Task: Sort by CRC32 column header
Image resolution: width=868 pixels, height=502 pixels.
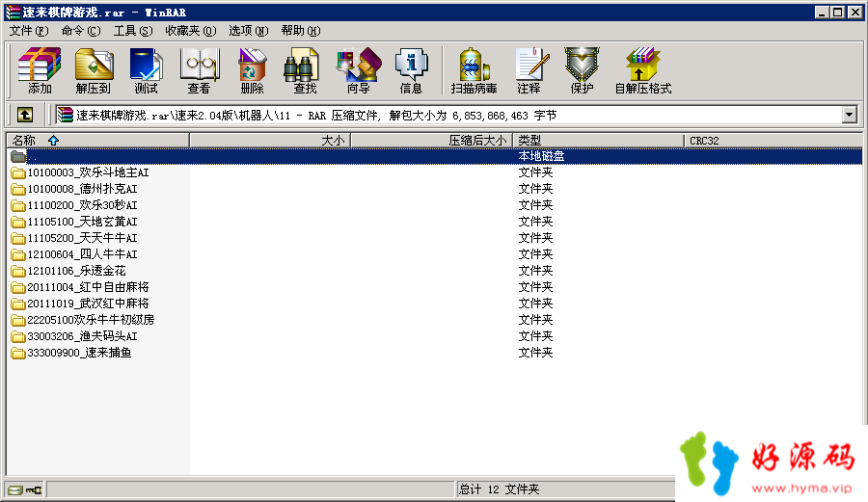Action: coord(773,141)
